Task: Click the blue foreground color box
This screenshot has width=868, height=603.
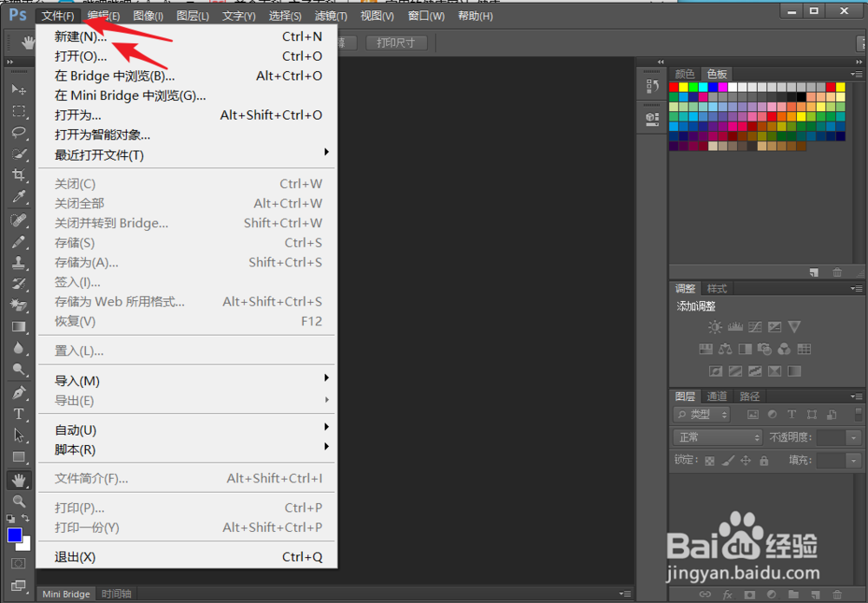Action: pos(15,535)
